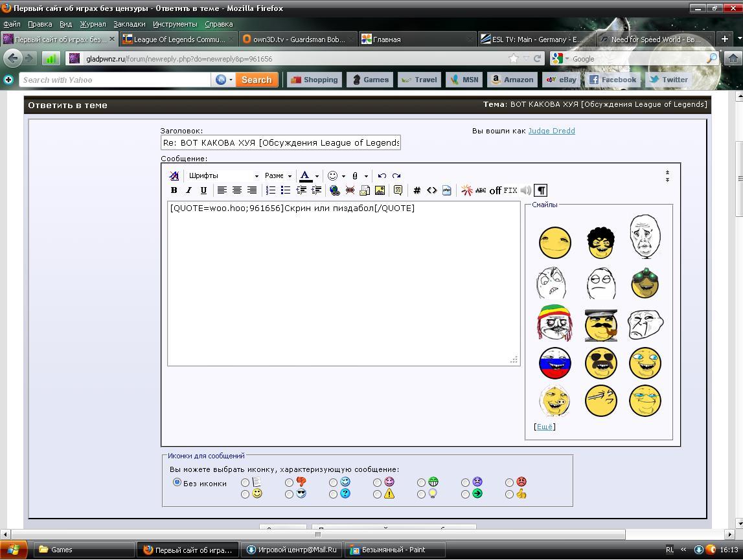Open the 'Шрифты' font dropdown
The width and height of the screenshot is (743, 560).
coord(223,175)
